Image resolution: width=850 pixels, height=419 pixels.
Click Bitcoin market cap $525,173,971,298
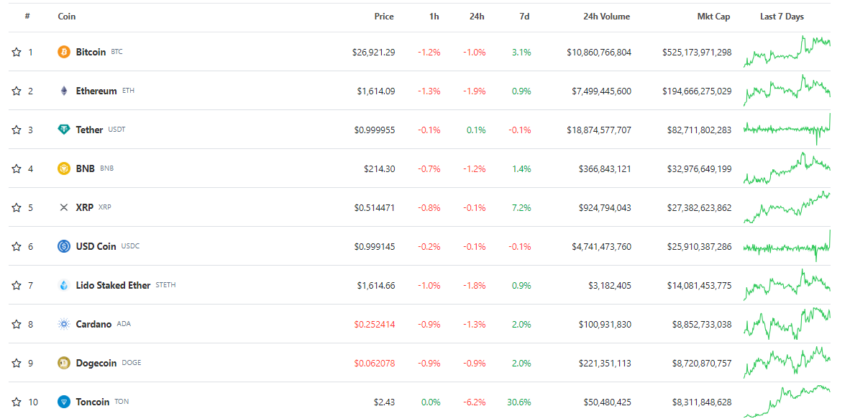coord(697,53)
